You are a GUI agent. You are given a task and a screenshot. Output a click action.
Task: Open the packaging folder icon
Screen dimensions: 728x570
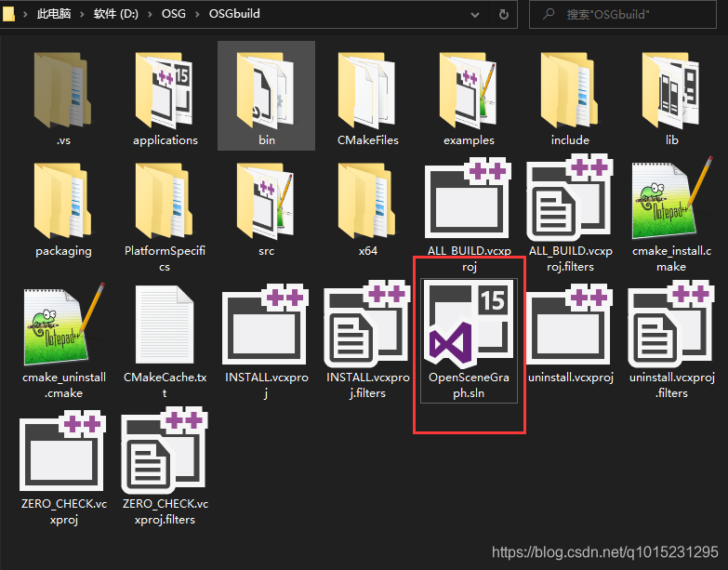(62, 201)
